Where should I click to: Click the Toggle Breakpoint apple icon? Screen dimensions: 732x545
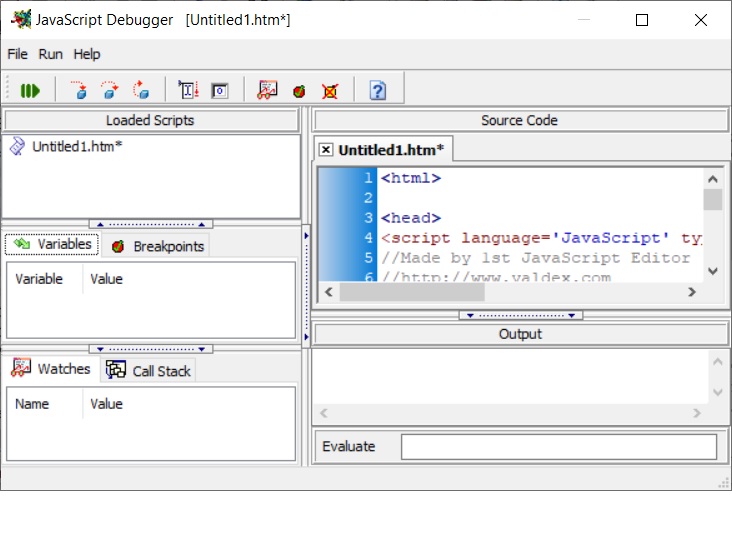[x=299, y=91]
